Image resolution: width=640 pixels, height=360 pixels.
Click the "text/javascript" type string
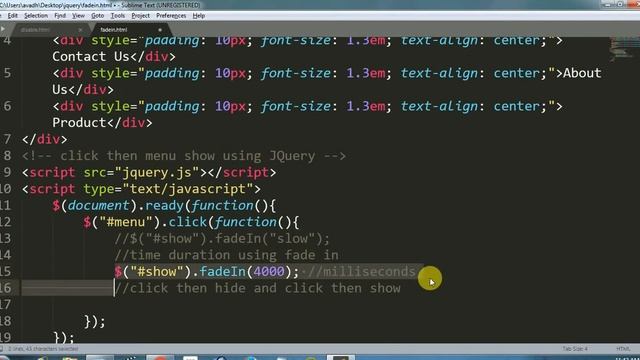click(x=188, y=189)
